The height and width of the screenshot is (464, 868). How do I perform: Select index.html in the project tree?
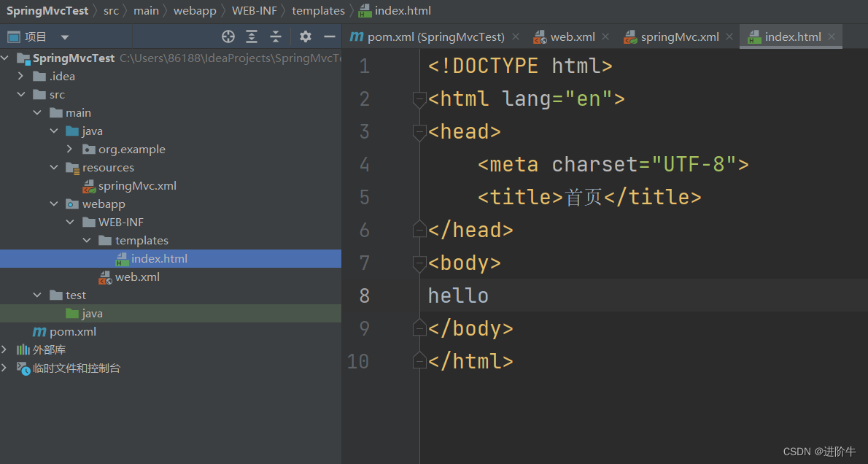tap(159, 259)
